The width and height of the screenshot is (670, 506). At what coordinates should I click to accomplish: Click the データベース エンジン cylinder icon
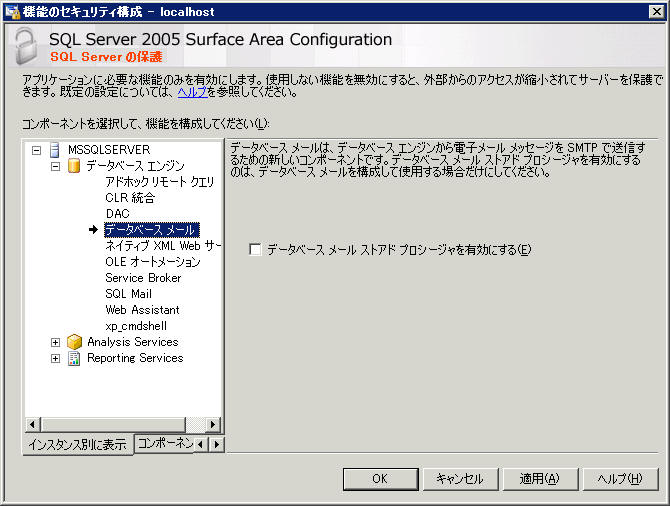click(x=74, y=166)
